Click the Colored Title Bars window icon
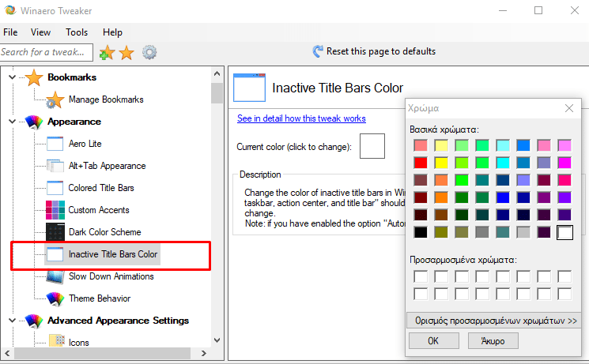 (x=55, y=188)
